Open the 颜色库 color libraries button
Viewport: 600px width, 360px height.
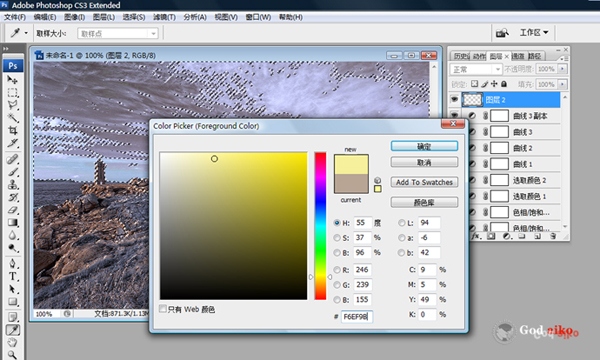[424, 202]
